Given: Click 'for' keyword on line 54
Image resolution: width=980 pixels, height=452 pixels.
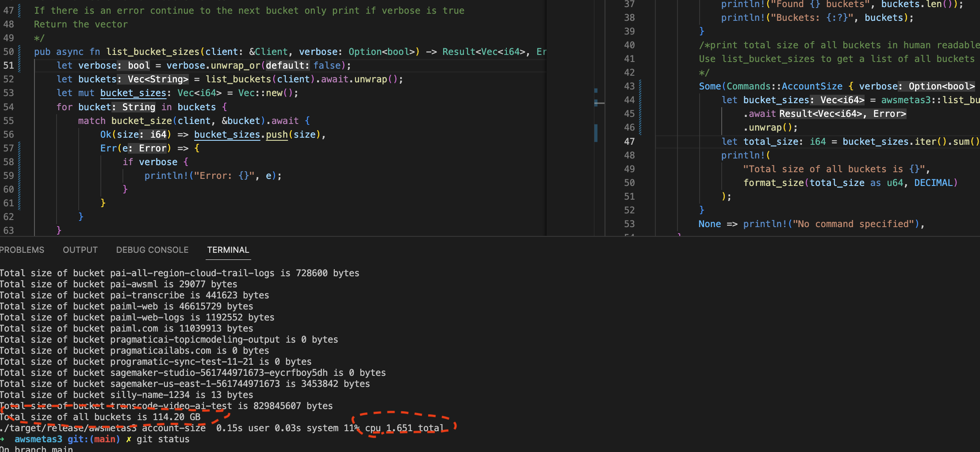Looking at the screenshot, I should (x=65, y=107).
